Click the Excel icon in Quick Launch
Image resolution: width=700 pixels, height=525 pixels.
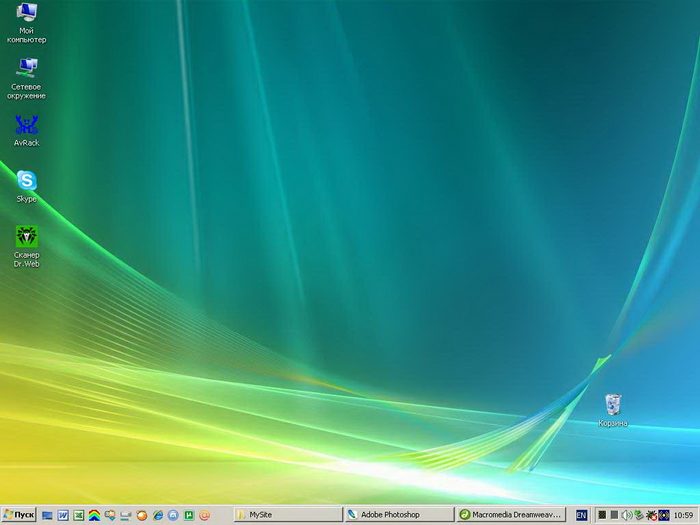point(78,515)
